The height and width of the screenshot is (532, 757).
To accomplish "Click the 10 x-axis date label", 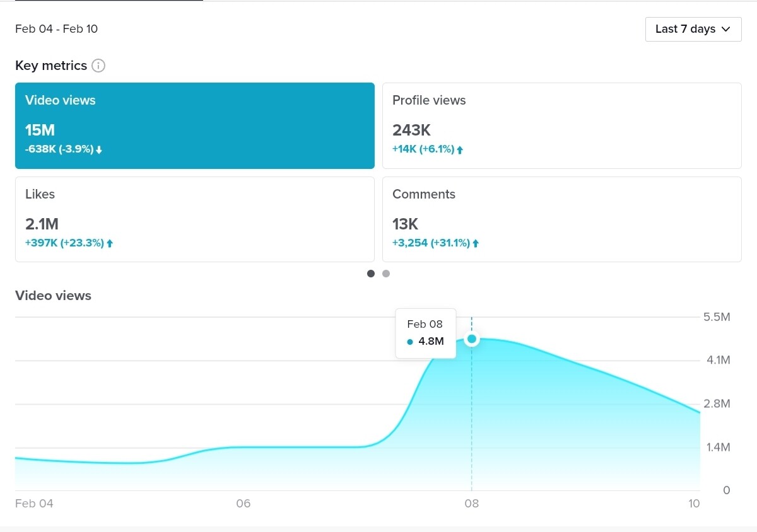I will tap(694, 504).
